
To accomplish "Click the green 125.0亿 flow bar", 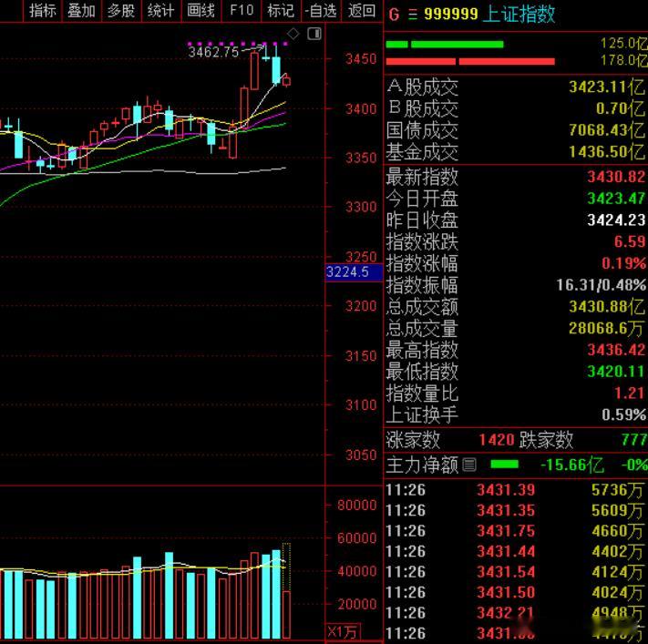I will click(x=445, y=45).
